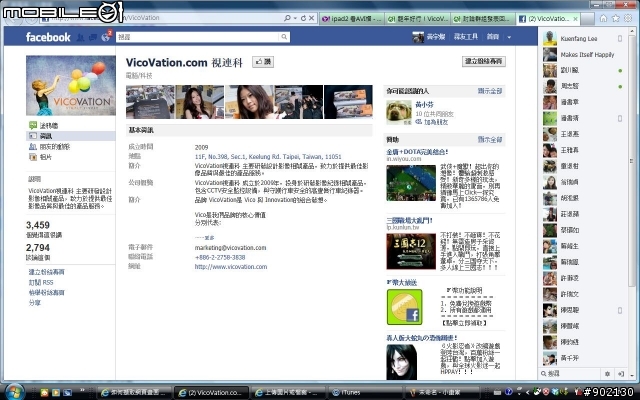Open the Photos item in left sidebar

(40, 157)
